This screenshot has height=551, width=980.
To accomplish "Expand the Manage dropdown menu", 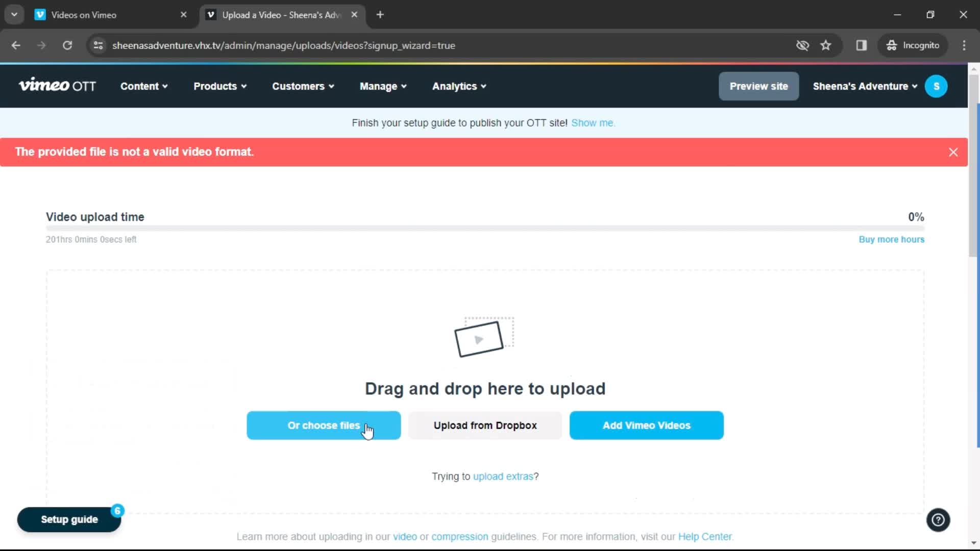I will (383, 86).
